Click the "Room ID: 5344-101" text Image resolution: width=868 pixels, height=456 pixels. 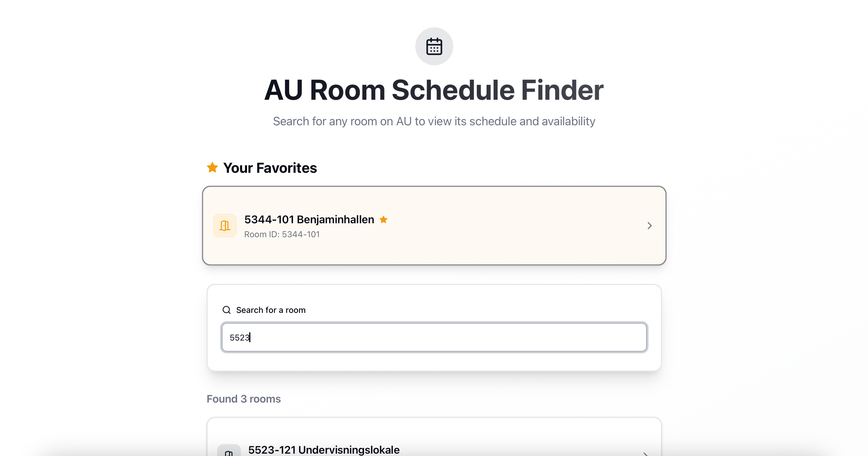click(x=282, y=235)
